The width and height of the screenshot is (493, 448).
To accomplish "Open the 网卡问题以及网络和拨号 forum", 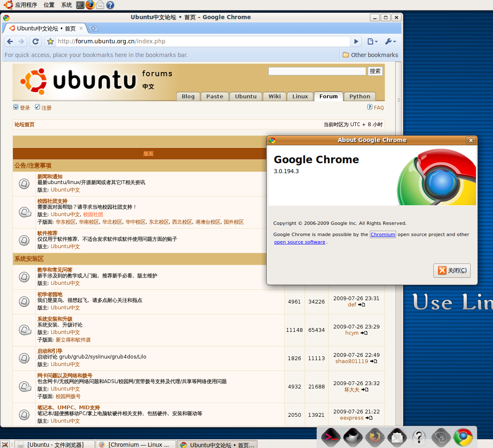I will pos(64,375).
